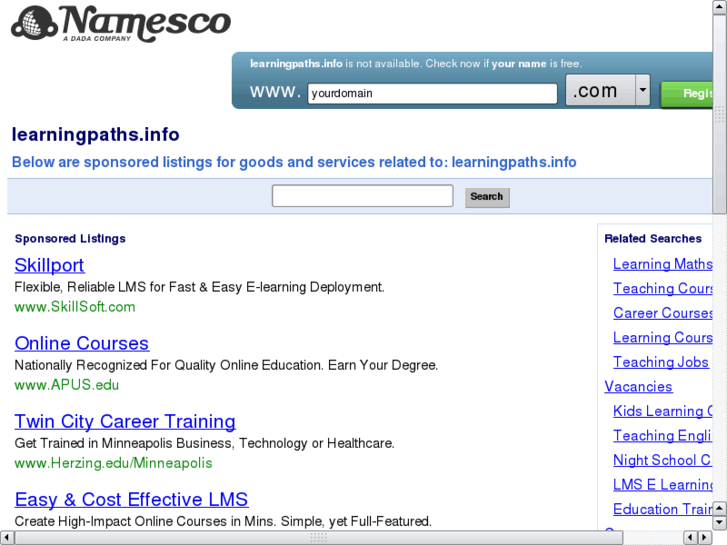The height and width of the screenshot is (545, 727).
Task: Visit the www.SkillSoft.com link
Action: point(75,307)
